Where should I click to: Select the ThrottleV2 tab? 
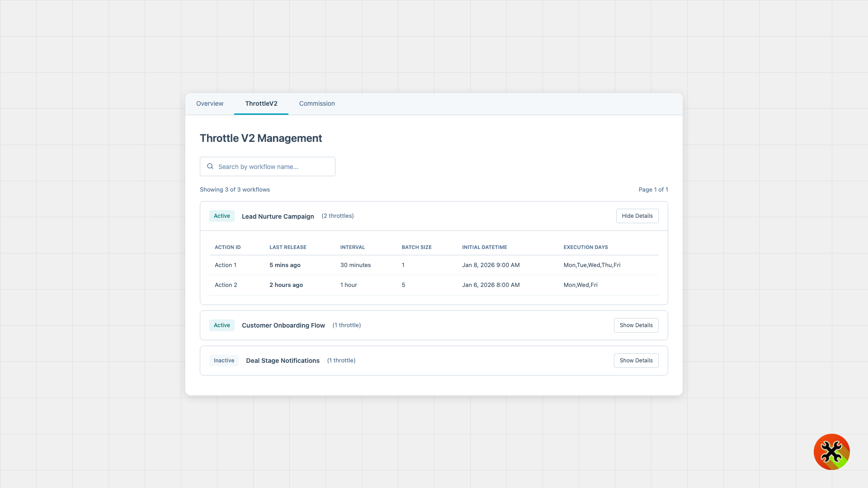click(261, 103)
